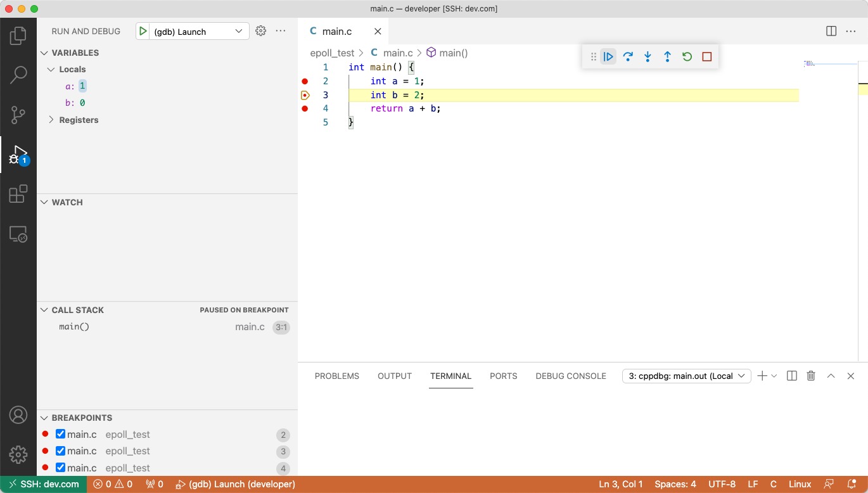Open launch.json with the gear icon
Image resolution: width=868 pixels, height=493 pixels.
click(x=260, y=31)
